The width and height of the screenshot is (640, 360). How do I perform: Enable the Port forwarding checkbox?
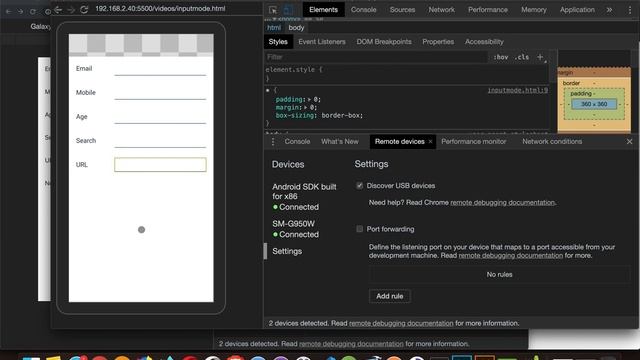[x=360, y=229]
